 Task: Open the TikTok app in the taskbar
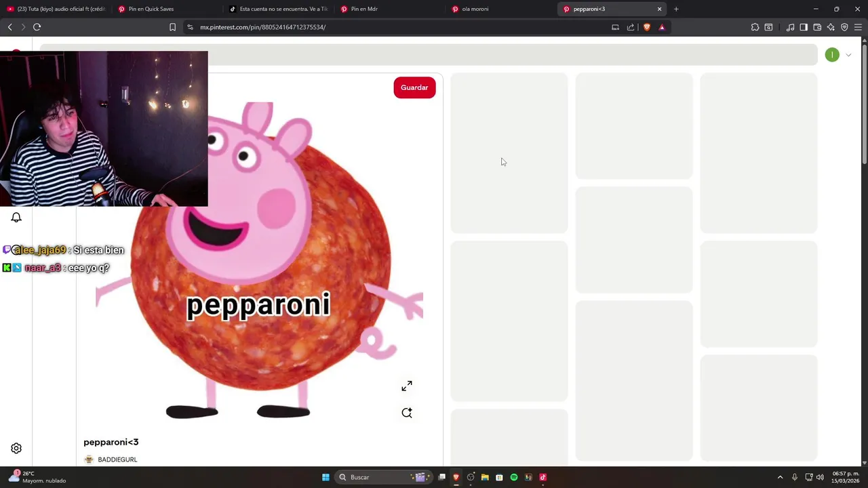[542, 477]
